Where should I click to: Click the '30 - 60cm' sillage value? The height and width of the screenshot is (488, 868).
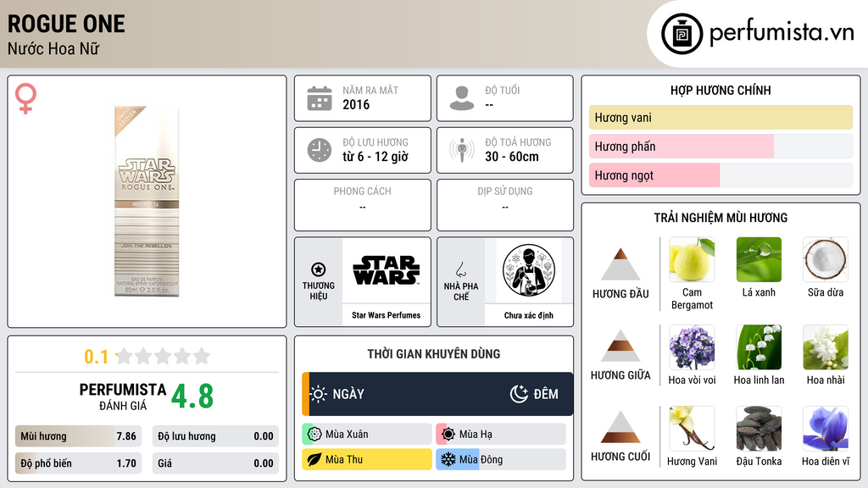click(x=512, y=157)
